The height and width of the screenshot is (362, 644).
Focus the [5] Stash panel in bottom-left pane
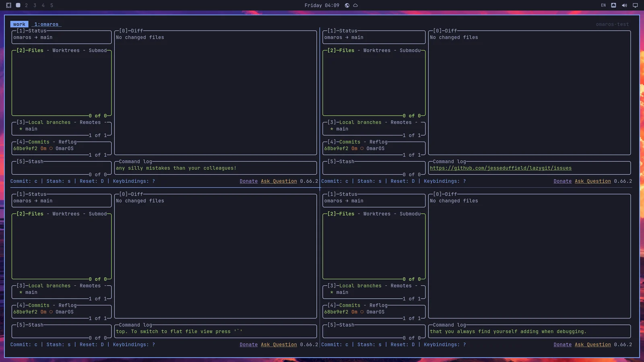coord(62,331)
